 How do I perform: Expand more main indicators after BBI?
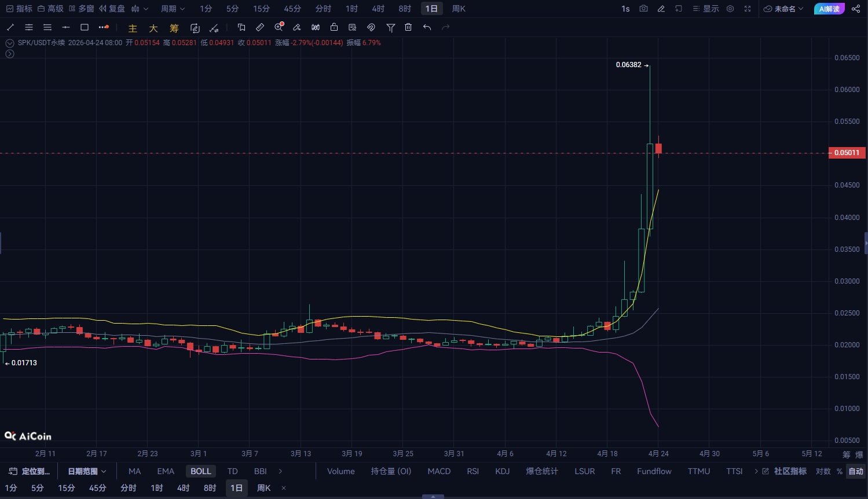click(280, 471)
